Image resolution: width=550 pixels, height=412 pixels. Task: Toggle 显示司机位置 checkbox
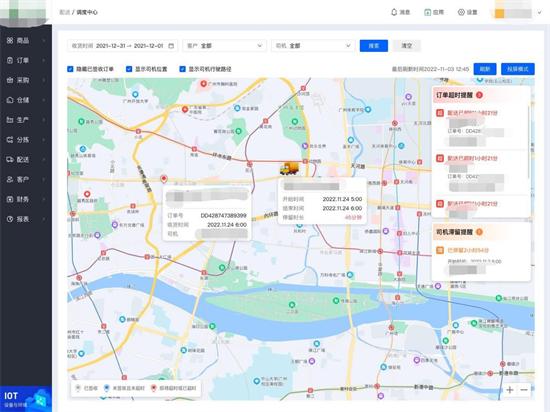(x=129, y=69)
